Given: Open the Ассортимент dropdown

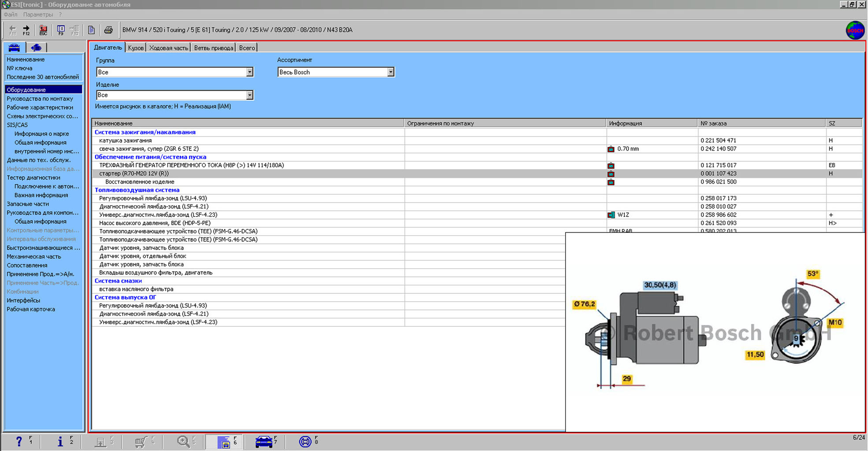Looking at the screenshot, I should point(391,72).
